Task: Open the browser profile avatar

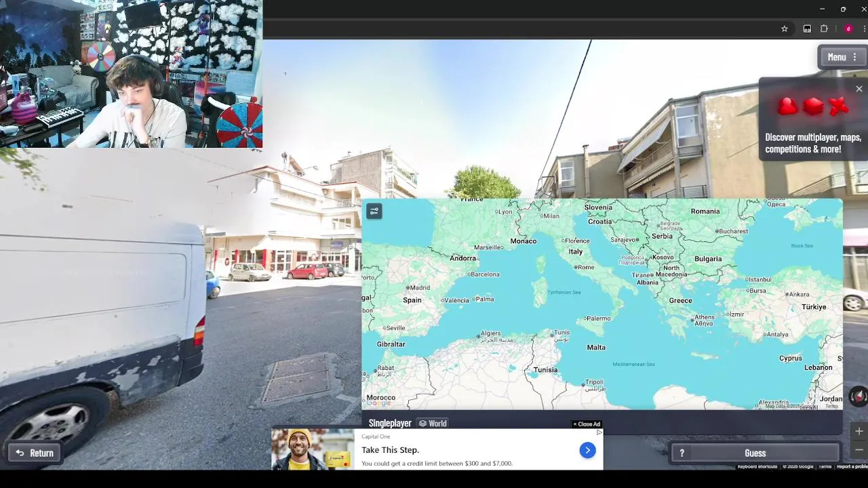Action: pos(848,28)
